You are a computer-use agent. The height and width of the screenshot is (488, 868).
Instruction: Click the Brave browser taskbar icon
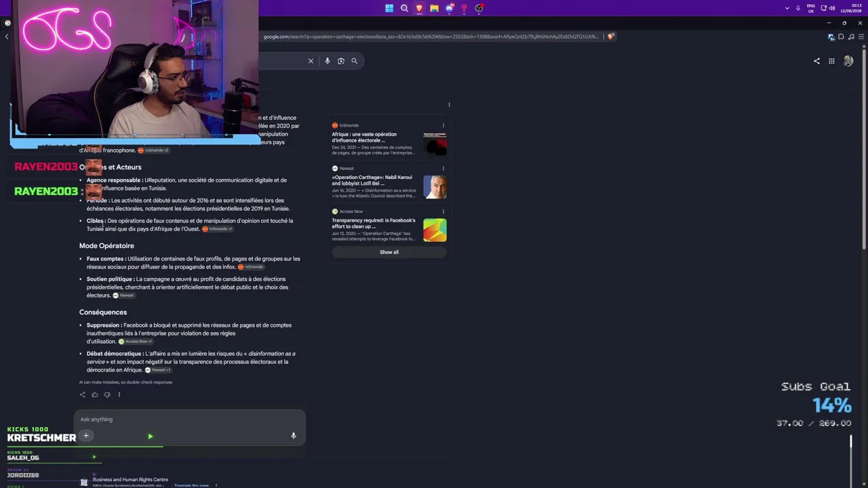click(x=419, y=8)
